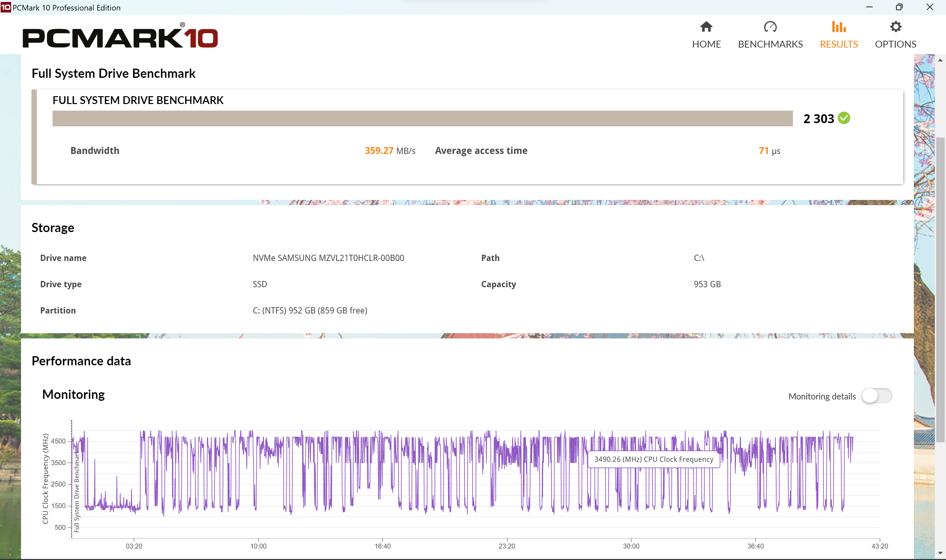This screenshot has width=946, height=560.
Task: Click the restore window icon
Action: click(899, 7)
